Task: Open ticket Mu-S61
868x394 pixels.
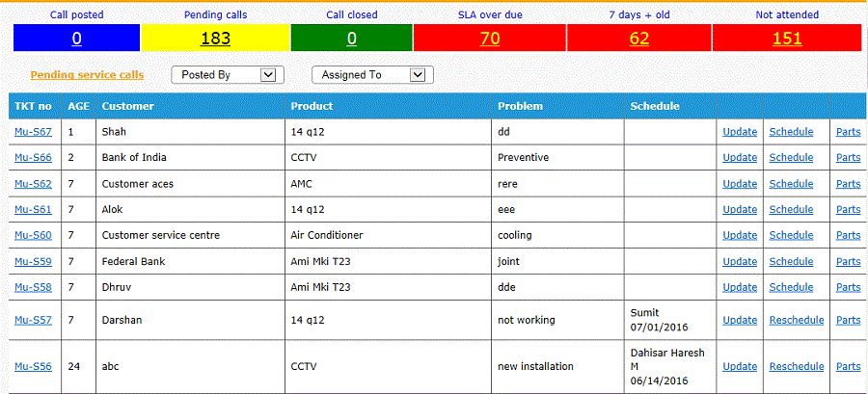Action: tap(33, 209)
